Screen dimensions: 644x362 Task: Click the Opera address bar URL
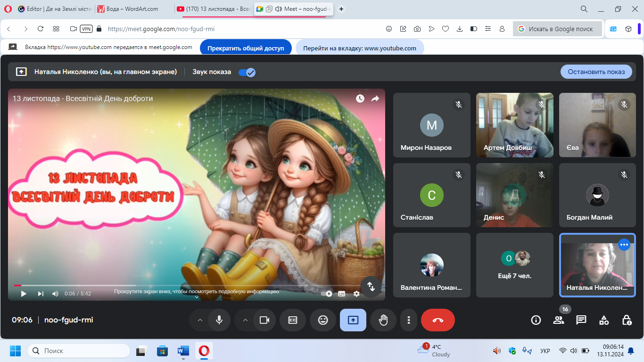coord(161,29)
